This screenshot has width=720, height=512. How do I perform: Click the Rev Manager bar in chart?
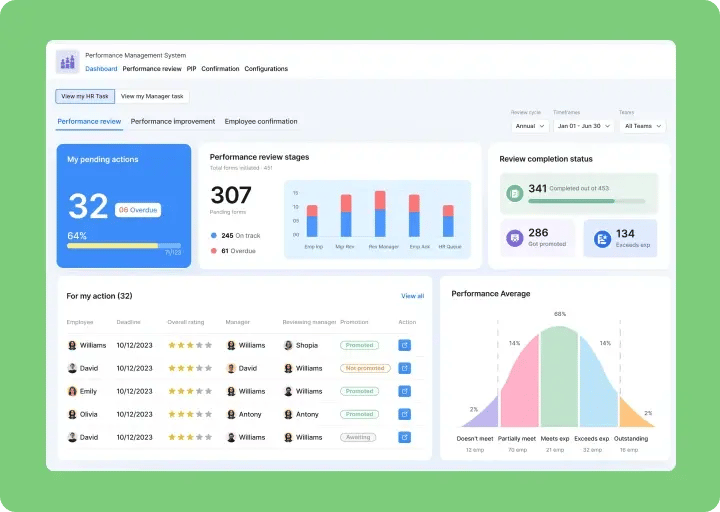click(380, 214)
